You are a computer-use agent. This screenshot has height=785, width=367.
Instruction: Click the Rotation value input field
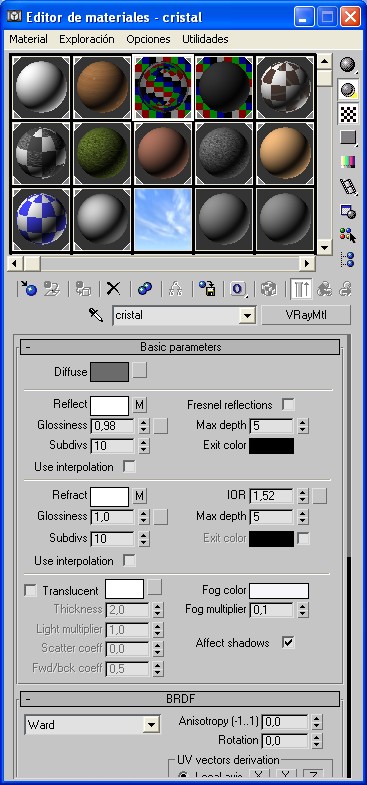(284, 740)
